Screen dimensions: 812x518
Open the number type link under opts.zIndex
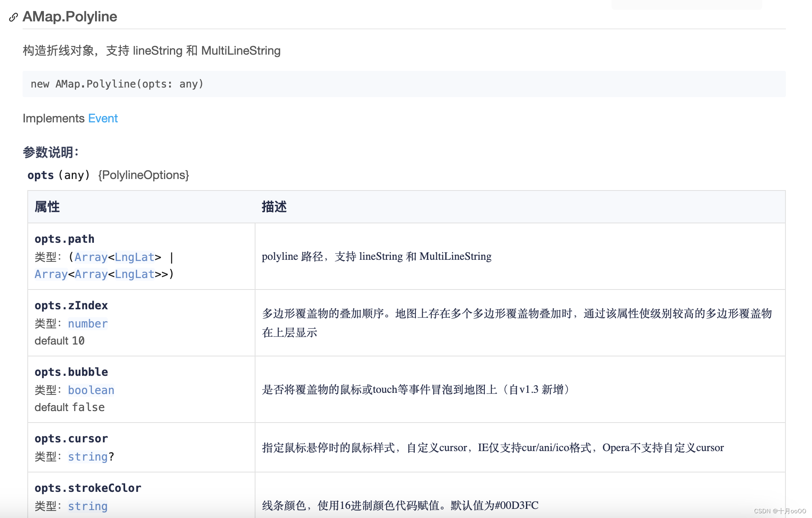click(88, 324)
